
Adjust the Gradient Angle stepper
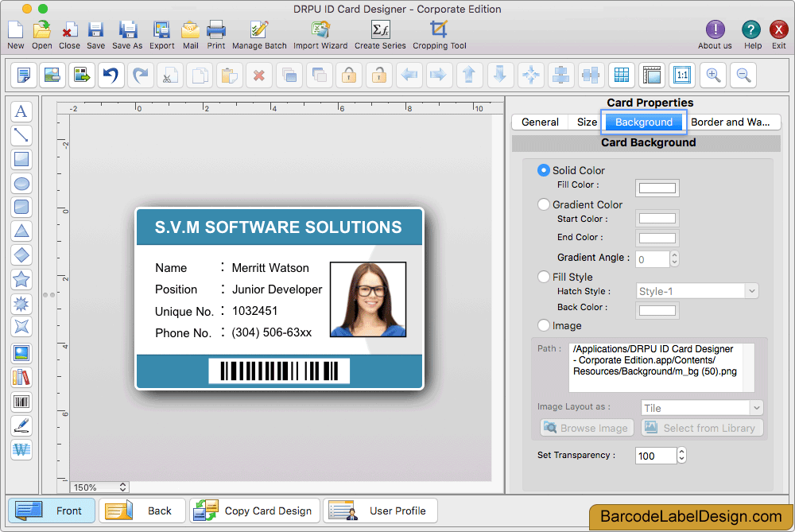pos(674,259)
